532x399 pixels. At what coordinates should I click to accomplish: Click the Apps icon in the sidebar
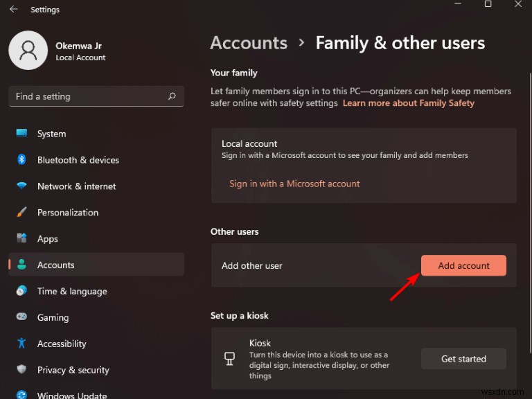[x=21, y=238]
